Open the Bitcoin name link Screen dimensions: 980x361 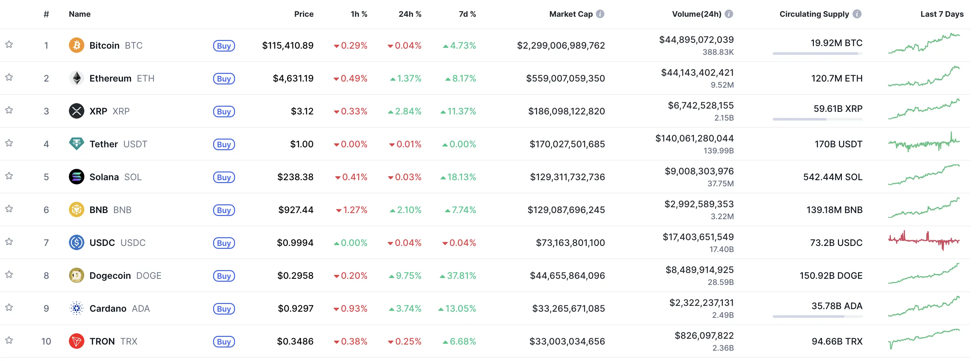pyautogui.click(x=105, y=46)
